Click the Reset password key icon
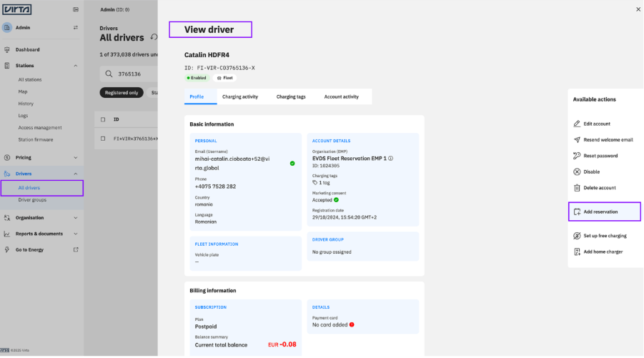Screen dimensions: 644x358 [x=577, y=156]
